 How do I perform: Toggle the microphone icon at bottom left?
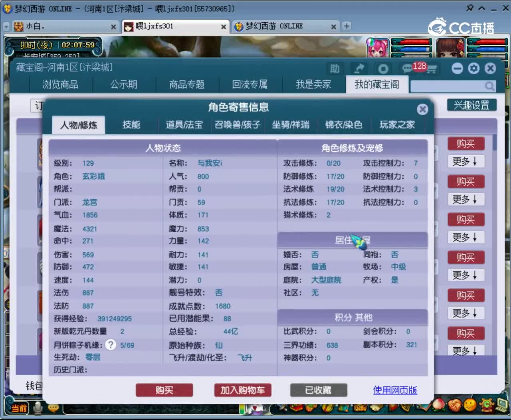(x=38, y=408)
